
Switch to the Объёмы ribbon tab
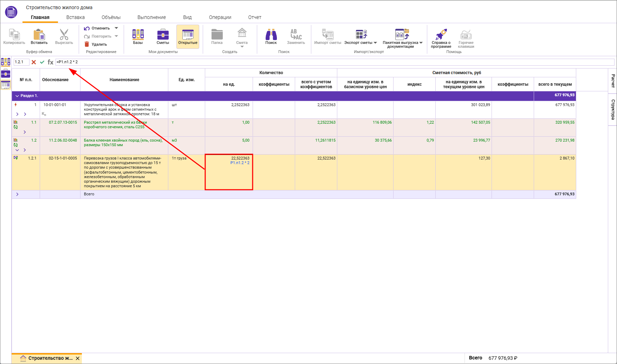(111, 17)
